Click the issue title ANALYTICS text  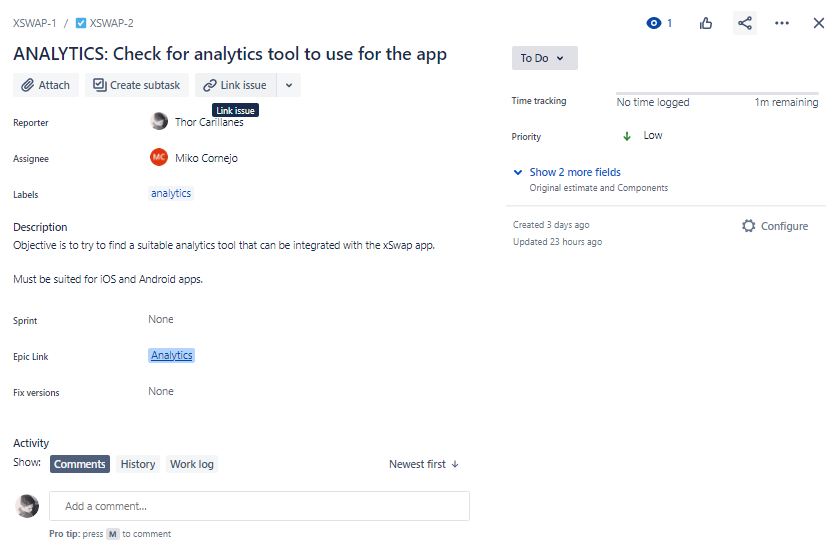230,54
